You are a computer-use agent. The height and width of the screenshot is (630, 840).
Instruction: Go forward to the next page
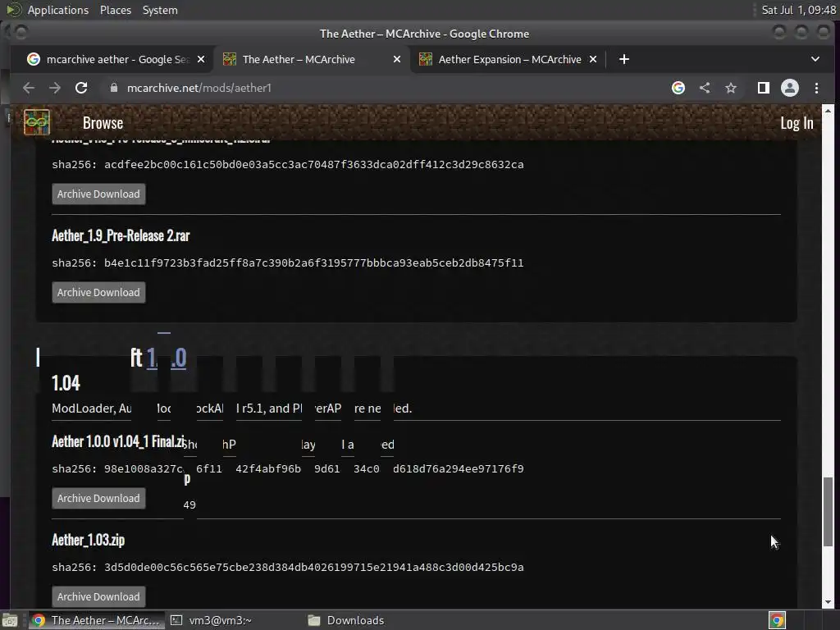tap(55, 88)
